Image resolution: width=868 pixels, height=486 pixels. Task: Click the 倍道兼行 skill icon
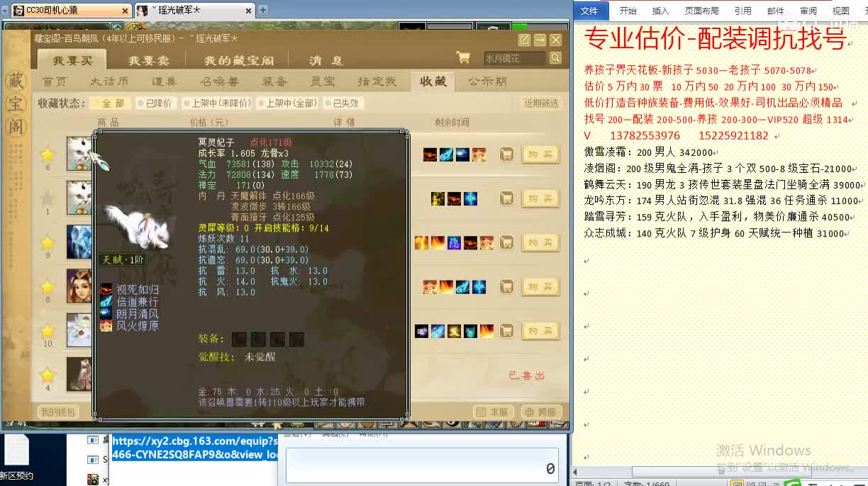[x=106, y=301]
